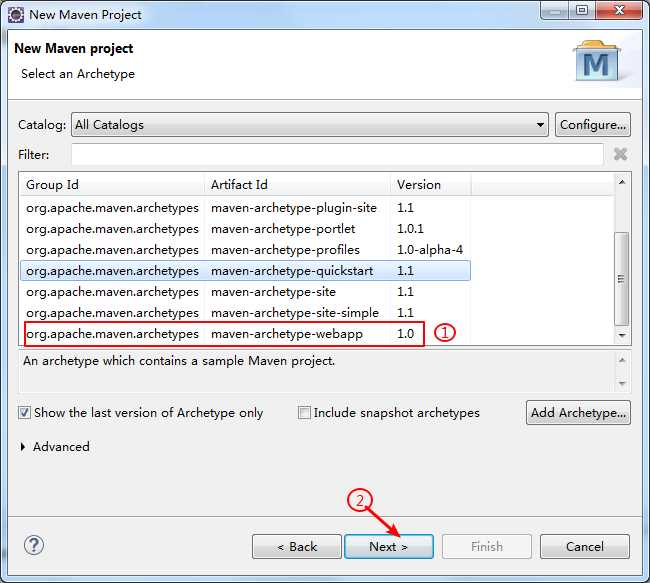The image size is (650, 583).
Task: Go back with the < Back button
Action: click(x=297, y=547)
